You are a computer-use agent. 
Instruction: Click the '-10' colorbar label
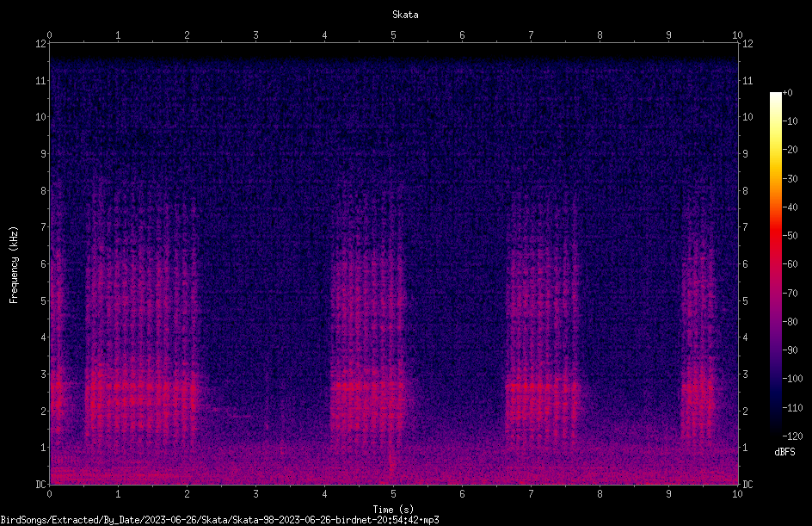coord(790,121)
